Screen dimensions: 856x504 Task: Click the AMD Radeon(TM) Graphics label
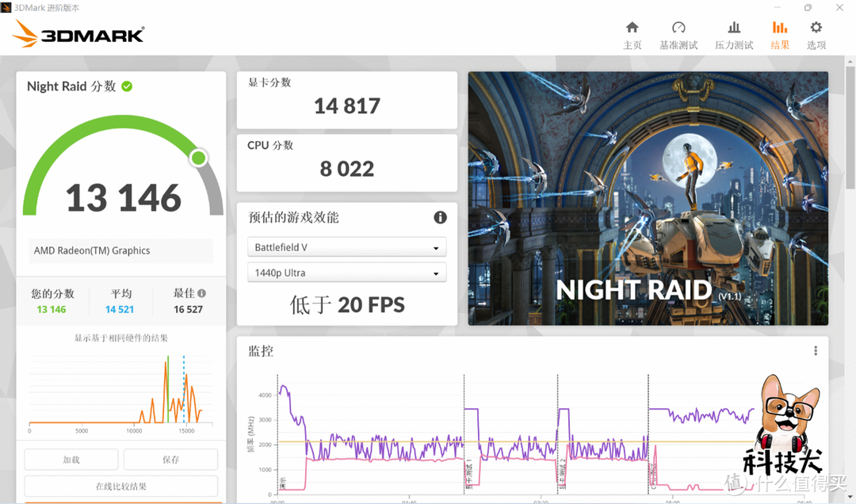point(92,250)
